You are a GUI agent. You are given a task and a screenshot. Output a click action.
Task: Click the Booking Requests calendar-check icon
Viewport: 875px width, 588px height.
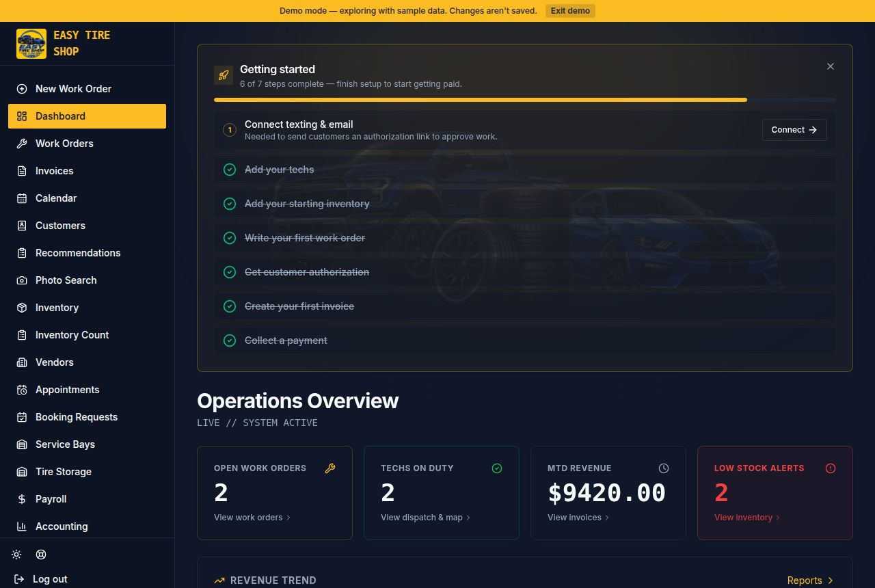point(22,417)
